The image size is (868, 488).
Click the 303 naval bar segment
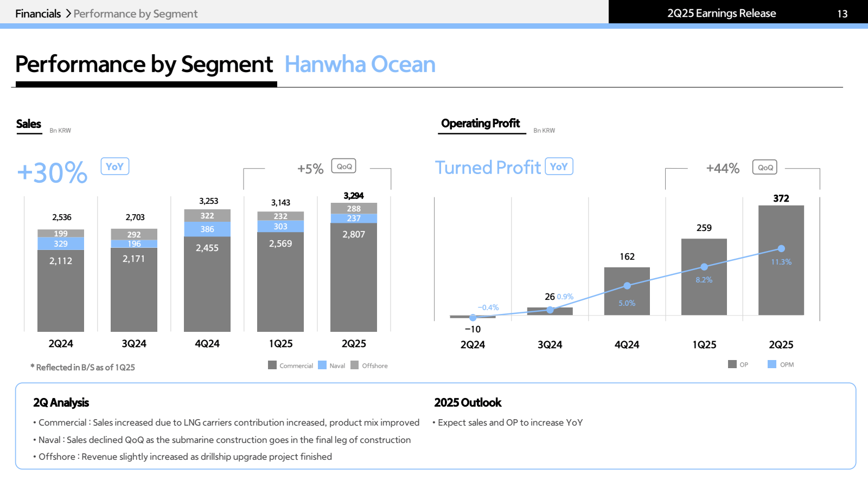tap(280, 227)
